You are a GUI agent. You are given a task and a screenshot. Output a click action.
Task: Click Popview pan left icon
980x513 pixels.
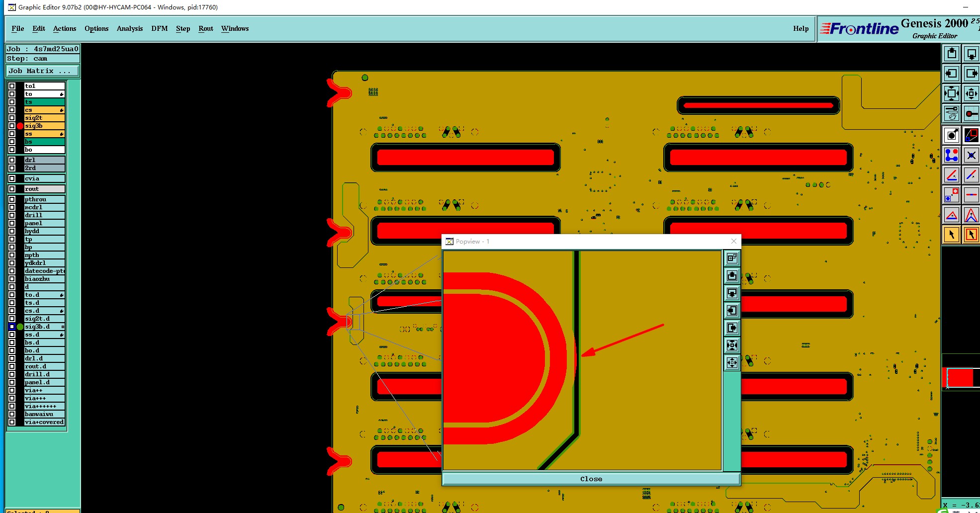(732, 311)
